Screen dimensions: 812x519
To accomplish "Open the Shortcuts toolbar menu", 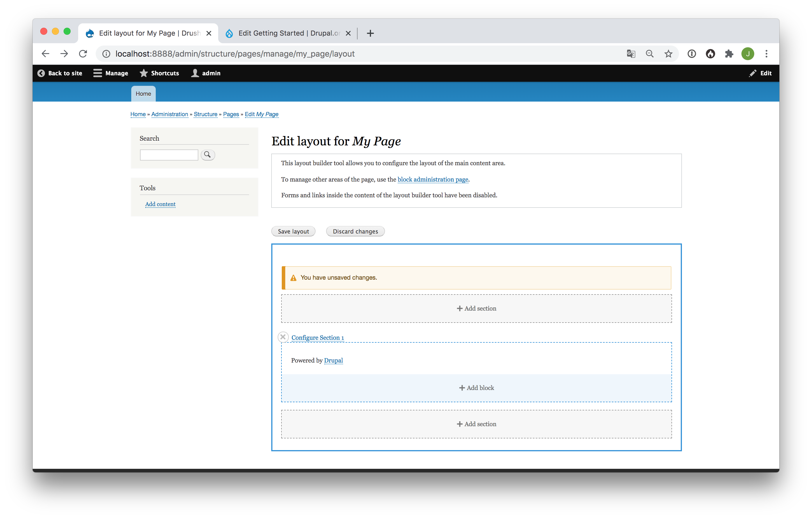I will point(159,73).
